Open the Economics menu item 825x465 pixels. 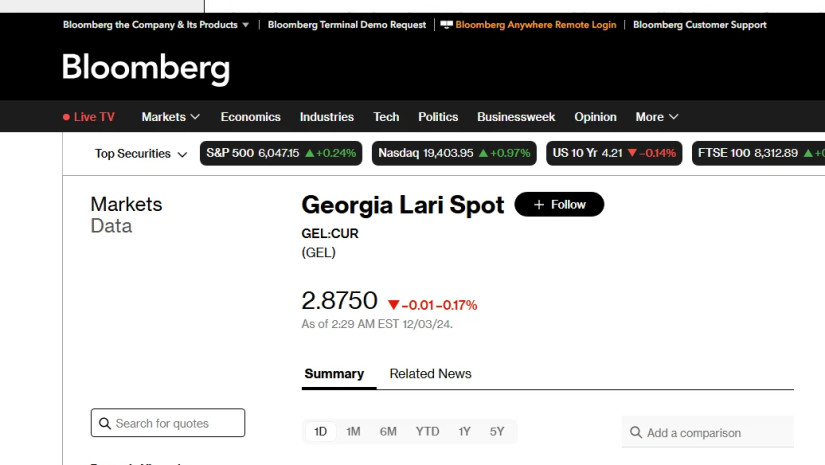(250, 117)
